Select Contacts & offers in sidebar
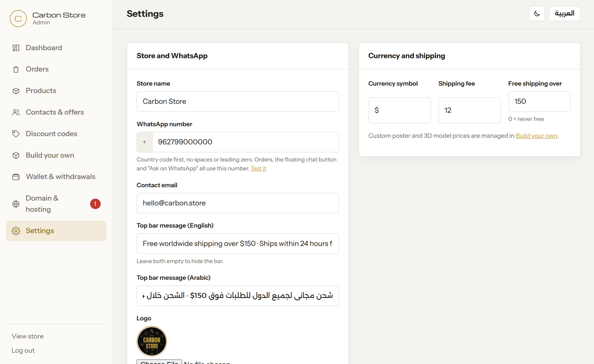The height and width of the screenshot is (364, 594). pyautogui.click(x=56, y=112)
